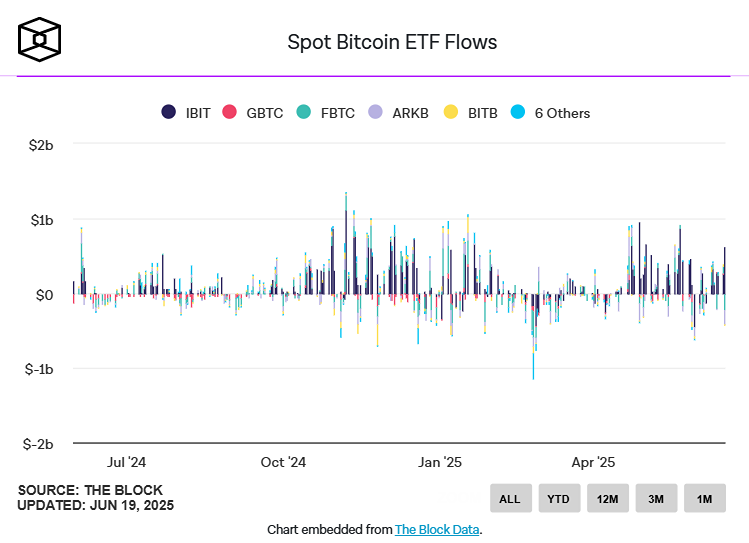Hide the GBTC legend label

[x=264, y=113]
